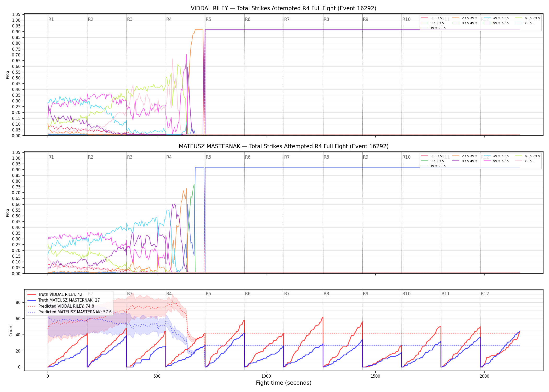Click the 0.0-9.5 legend entry in the top chart
The height and width of the screenshot is (392, 549).
tap(431, 18)
